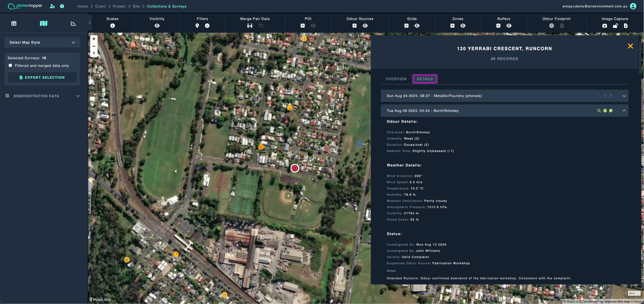This screenshot has width=644, height=304.
Task: Delete Odour Footprint with trash icon
Action: 562,26
